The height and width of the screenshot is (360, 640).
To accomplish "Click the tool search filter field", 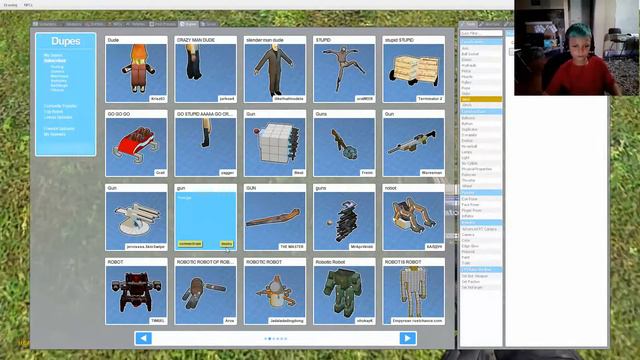I will (481, 33).
